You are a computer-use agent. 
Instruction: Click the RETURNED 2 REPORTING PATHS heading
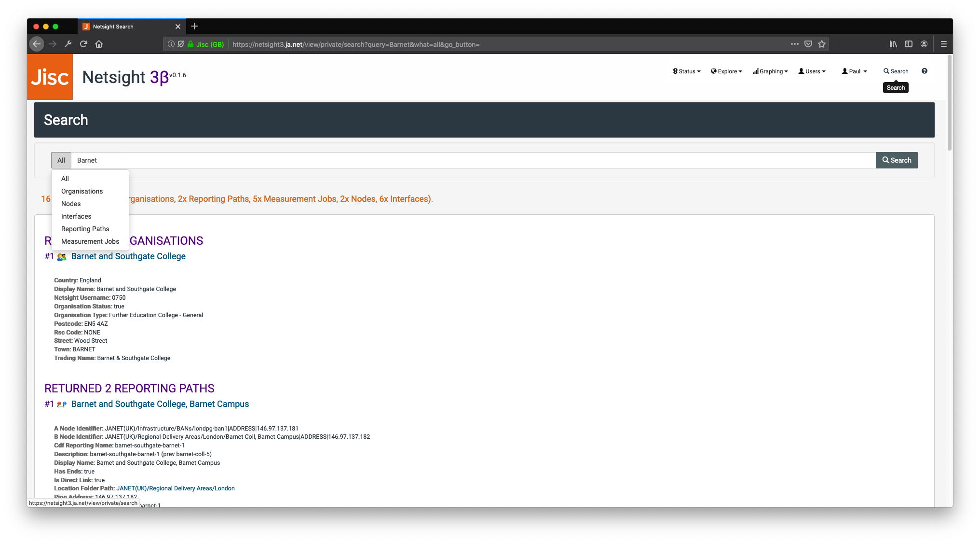pos(129,389)
